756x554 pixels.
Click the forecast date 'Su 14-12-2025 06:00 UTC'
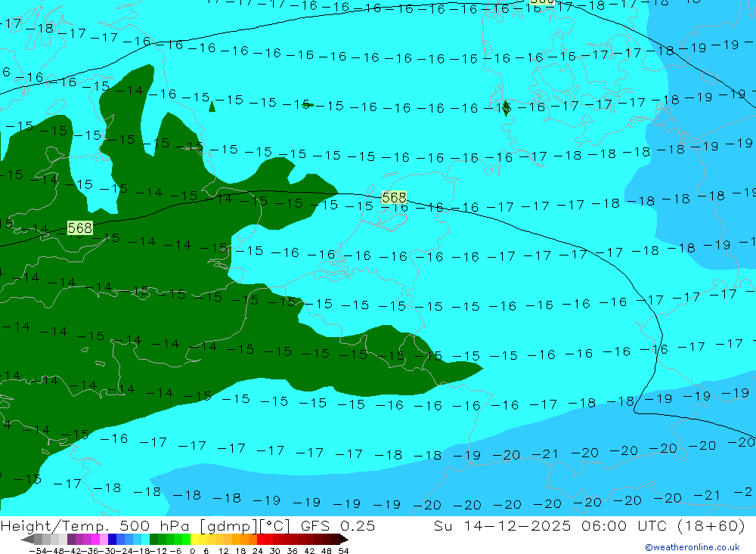[550, 526]
